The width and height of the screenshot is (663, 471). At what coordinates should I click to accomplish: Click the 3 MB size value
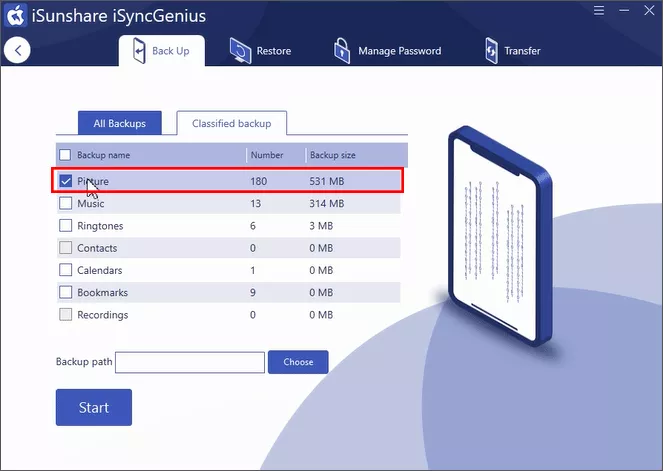point(321,226)
